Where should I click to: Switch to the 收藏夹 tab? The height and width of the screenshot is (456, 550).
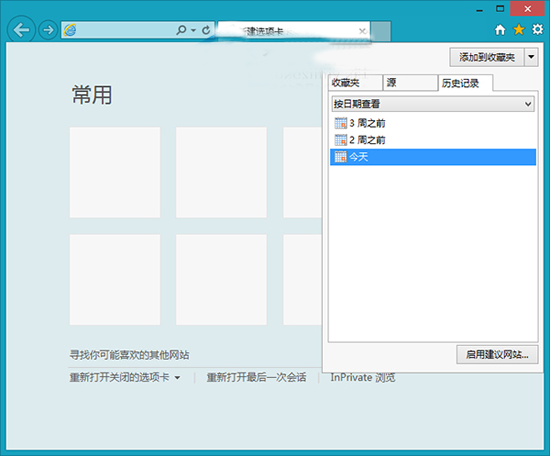coord(355,83)
